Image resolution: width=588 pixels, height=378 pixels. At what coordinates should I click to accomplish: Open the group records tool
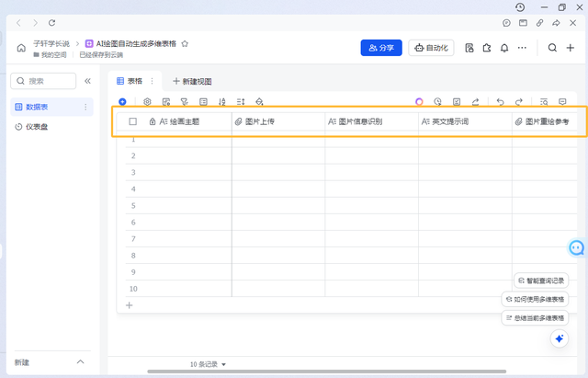203,102
